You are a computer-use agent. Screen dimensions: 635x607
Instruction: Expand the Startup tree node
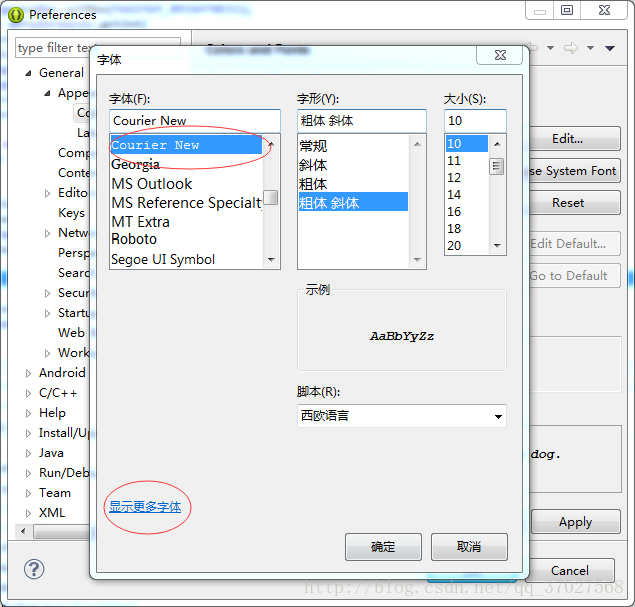pos(47,313)
